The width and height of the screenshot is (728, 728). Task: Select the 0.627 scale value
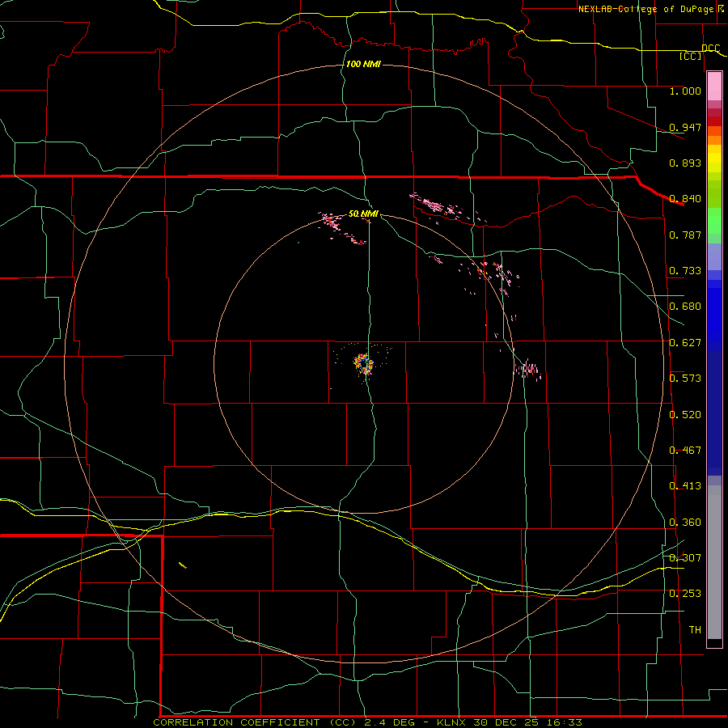tap(685, 343)
